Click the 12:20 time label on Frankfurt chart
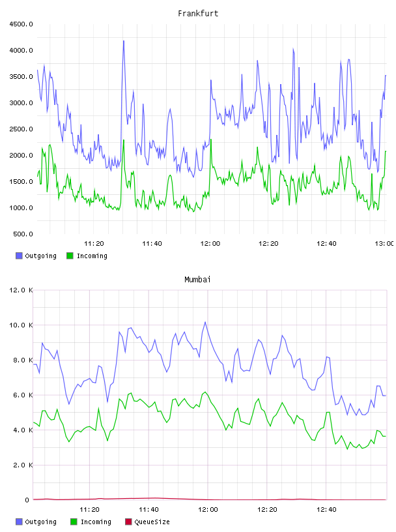Screen dimensions: 396x532 [x=268, y=244]
